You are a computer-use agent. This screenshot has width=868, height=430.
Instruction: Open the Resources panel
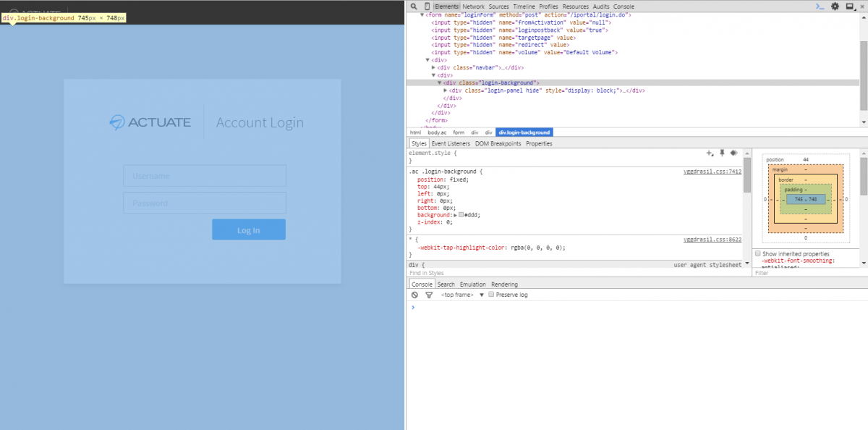[x=576, y=6]
